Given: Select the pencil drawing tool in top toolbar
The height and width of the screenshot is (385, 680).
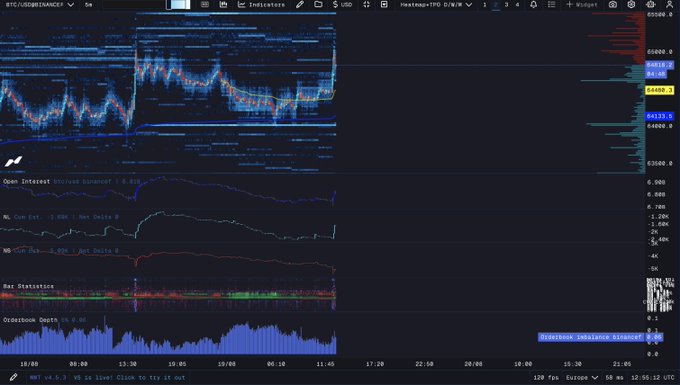Looking at the screenshot, I should point(300,4).
